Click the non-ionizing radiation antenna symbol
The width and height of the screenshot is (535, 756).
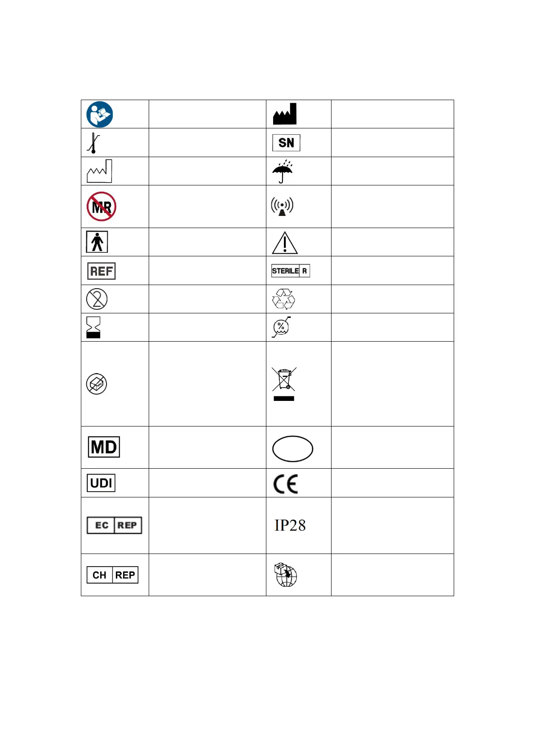282,207
